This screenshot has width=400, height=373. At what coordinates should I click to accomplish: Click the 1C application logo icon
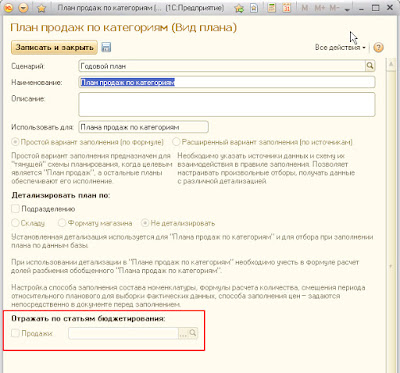pyautogui.click(x=8, y=8)
